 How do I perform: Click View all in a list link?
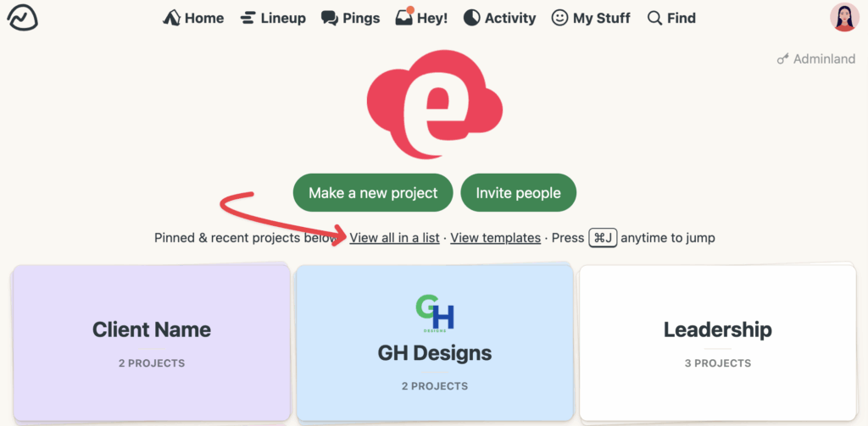394,238
